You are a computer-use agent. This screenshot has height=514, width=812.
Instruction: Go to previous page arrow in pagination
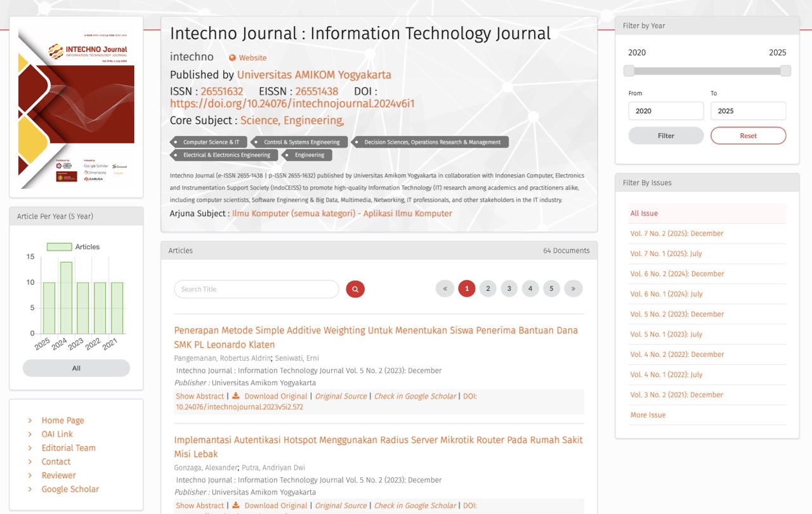(x=445, y=289)
